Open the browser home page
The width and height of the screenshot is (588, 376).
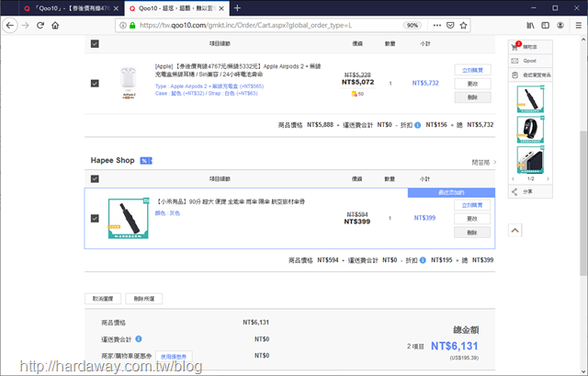click(x=55, y=26)
